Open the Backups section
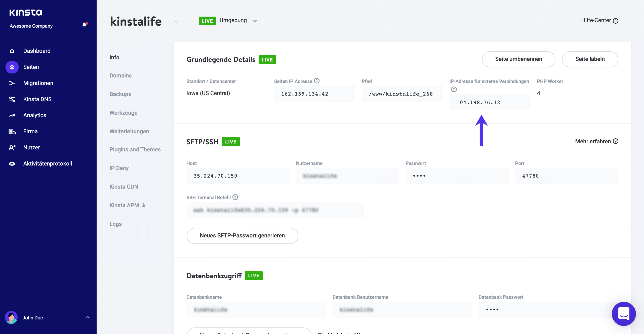 (120, 94)
